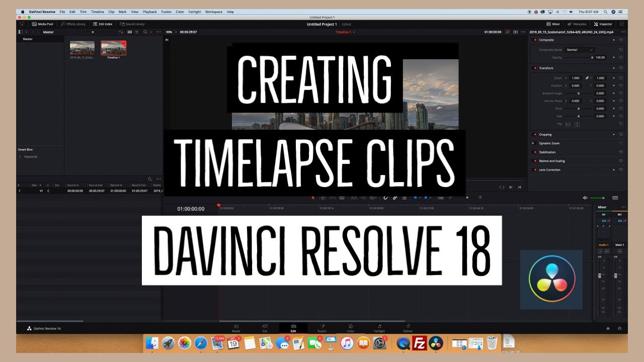
Task: Reset the Transform section
Action: pyautogui.click(x=621, y=68)
